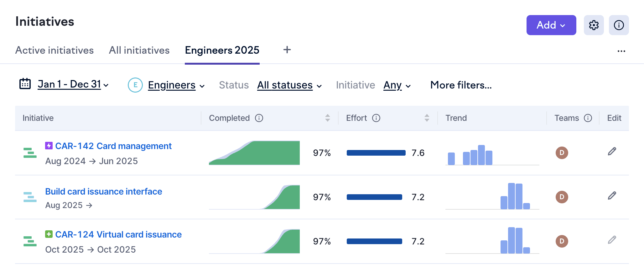Click the Effort column info icon
This screenshot has height=273, width=644.
click(376, 118)
